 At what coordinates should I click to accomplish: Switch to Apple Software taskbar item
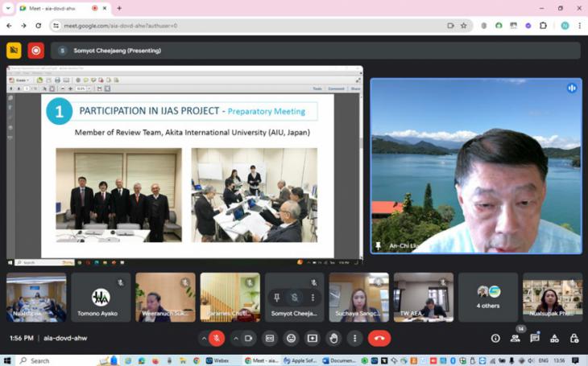(300, 360)
